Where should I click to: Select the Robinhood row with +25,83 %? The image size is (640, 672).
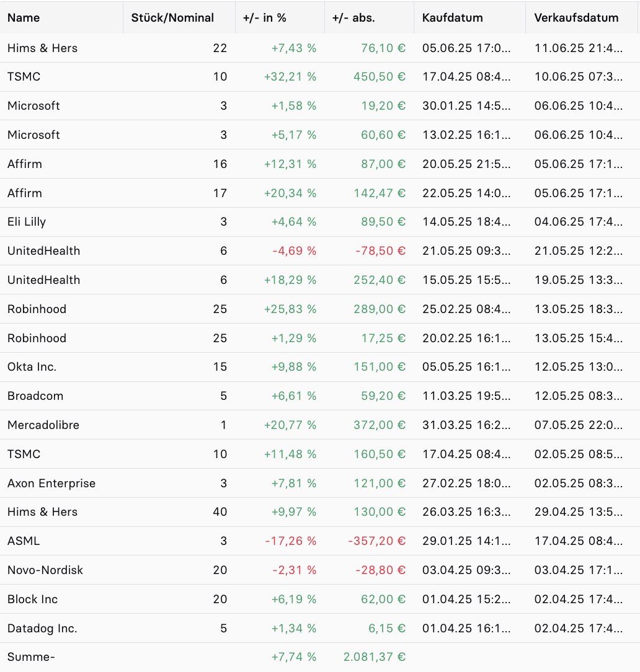pos(320,309)
